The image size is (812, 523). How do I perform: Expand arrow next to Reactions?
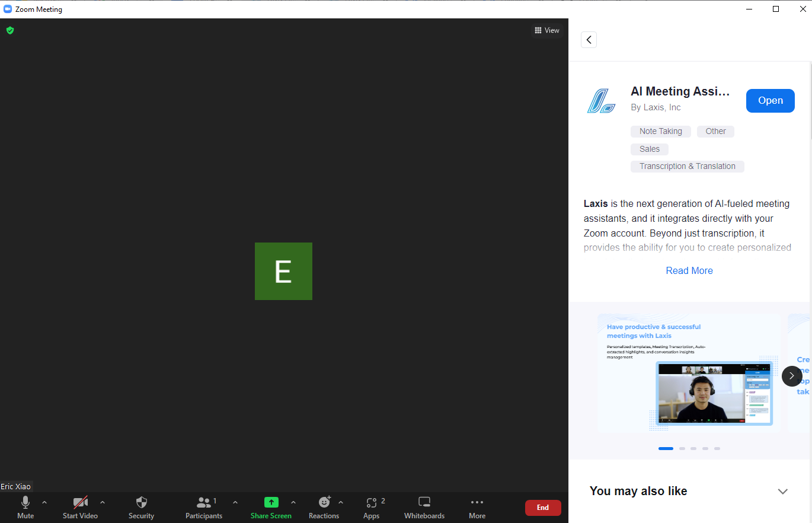(x=341, y=502)
